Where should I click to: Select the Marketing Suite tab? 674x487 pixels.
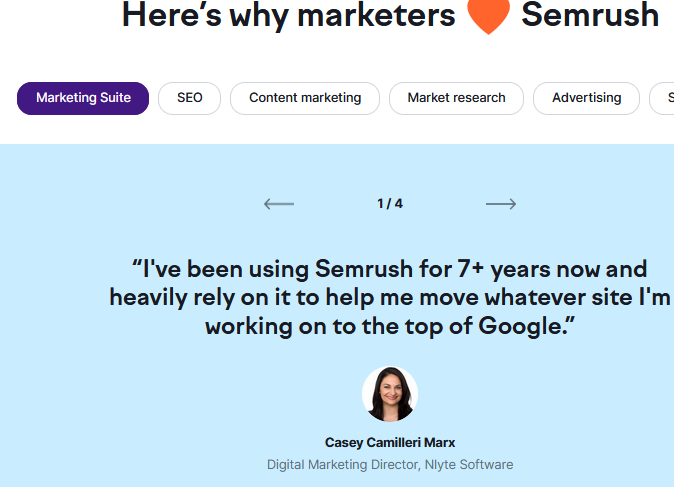click(x=83, y=98)
